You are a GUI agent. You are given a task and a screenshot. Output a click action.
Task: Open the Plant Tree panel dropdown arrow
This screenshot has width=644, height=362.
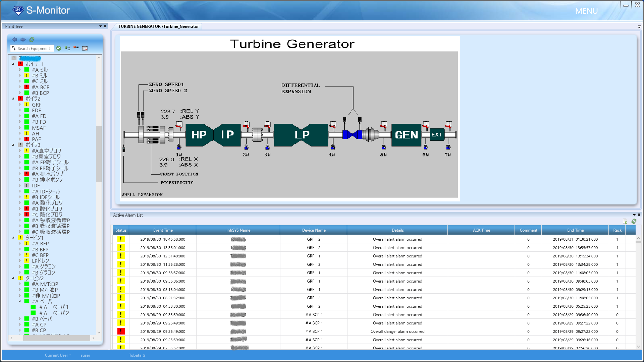pos(100,26)
